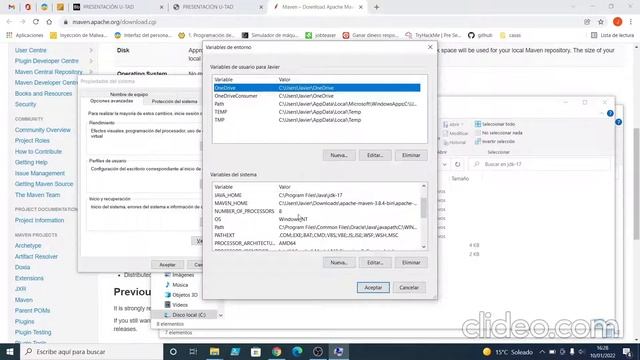
Task: Open Cortana circle icon in taskbar
Action: coord(173,351)
